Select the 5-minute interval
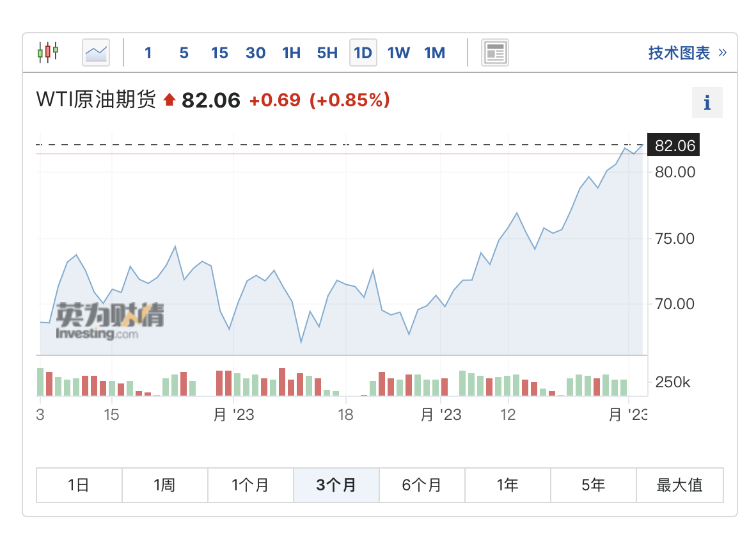 [184, 52]
